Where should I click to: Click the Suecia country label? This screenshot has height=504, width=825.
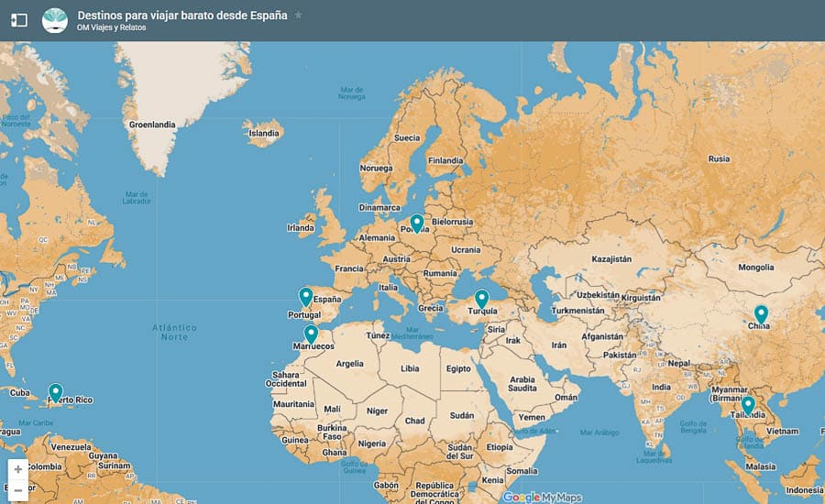407,137
